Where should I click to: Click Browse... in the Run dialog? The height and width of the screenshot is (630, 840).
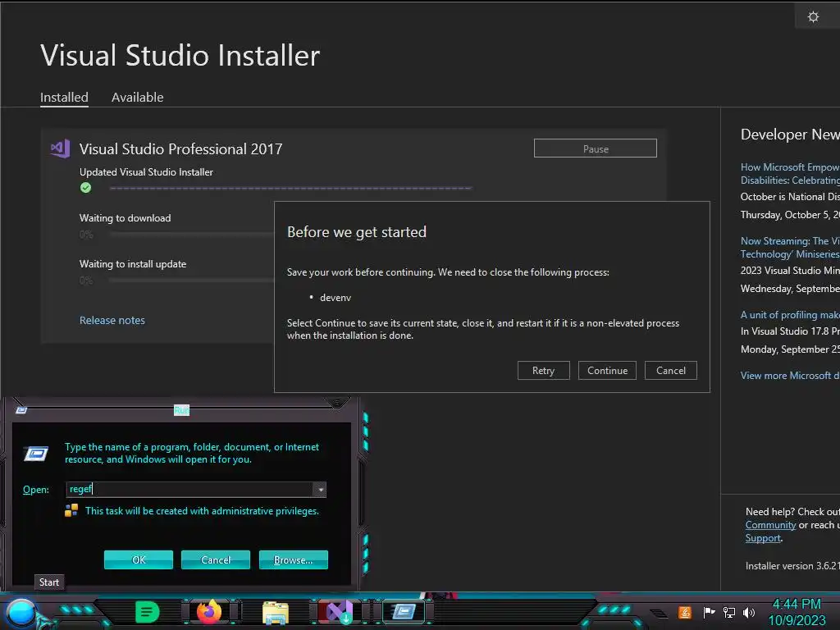point(293,559)
